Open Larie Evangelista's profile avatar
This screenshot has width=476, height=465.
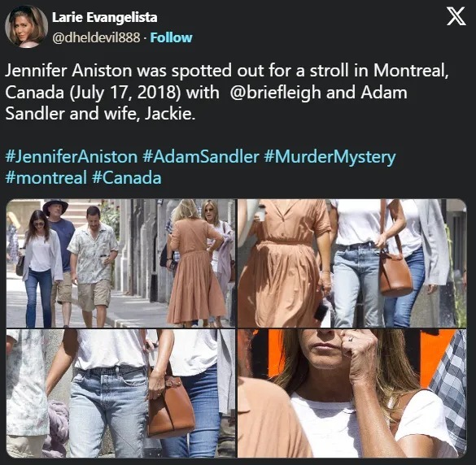pos(27,26)
